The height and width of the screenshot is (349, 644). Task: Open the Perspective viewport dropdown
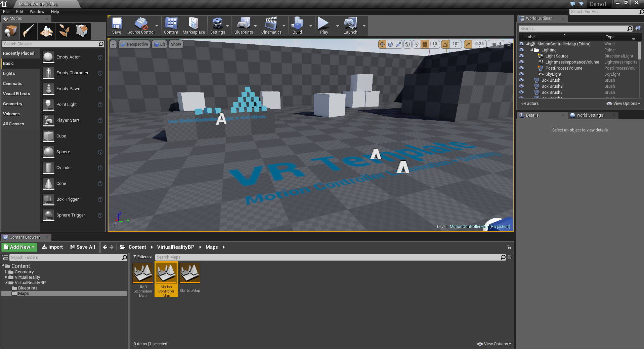(134, 44)
